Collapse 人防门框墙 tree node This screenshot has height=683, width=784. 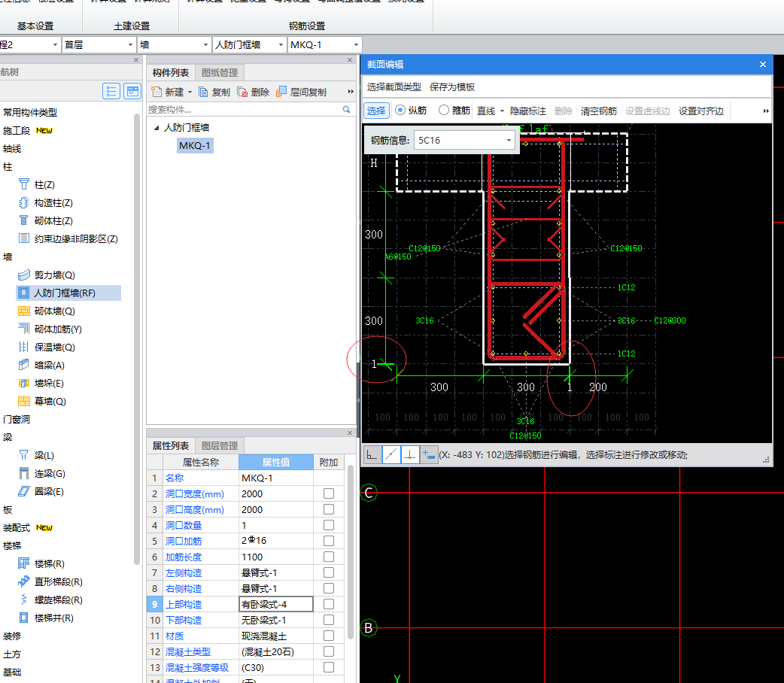156,128
